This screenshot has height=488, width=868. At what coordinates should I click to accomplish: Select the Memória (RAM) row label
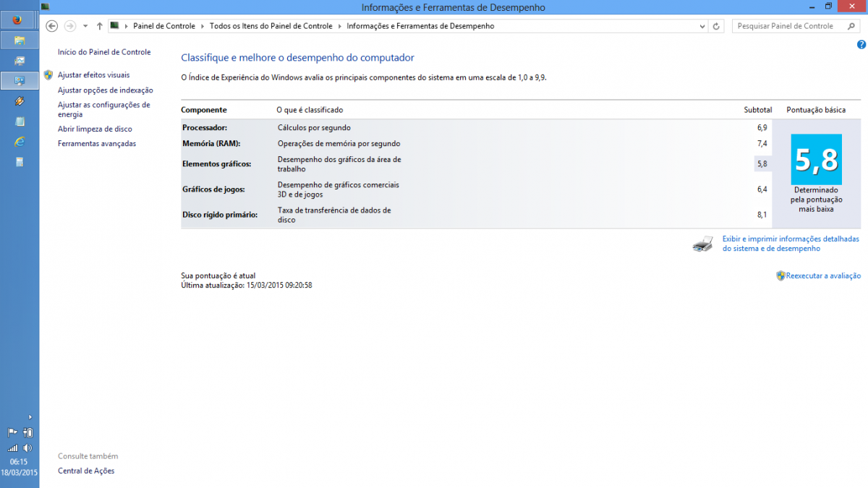(x=211, y=143)
